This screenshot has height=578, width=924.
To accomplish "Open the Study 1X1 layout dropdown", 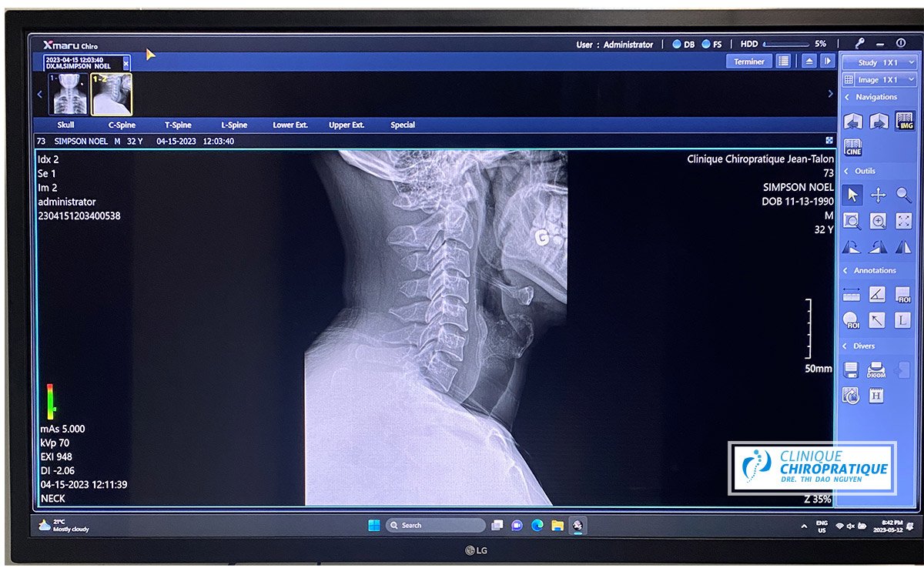I will click(x=879, y=62).
